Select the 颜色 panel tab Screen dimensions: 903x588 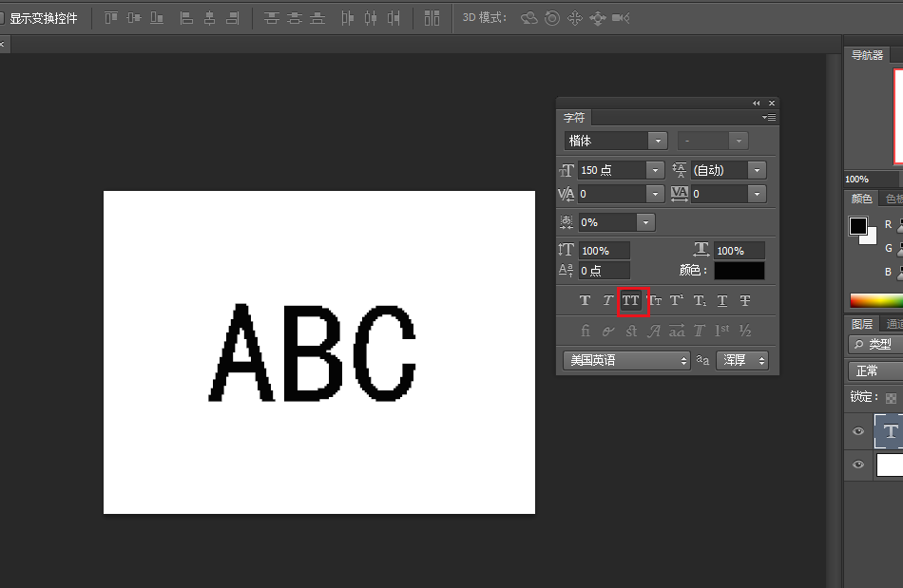[x=861, y=199]
